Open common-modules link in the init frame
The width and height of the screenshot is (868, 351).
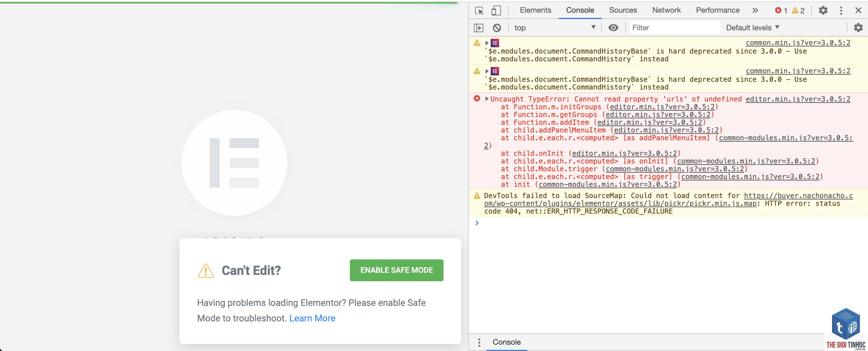pyautogui.click(x=608, y=185)
